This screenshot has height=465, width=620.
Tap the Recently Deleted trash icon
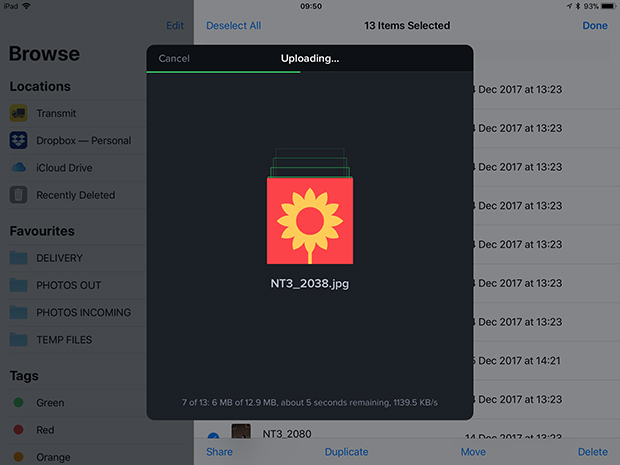[x=18, y=195]
